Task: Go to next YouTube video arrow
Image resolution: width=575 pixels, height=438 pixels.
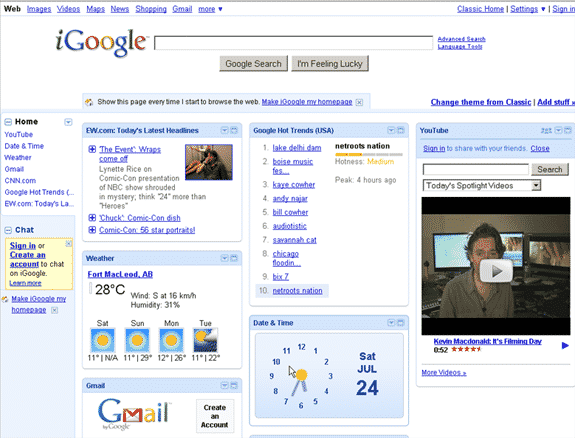Action: pyautogui.click(x=565, y=345)
